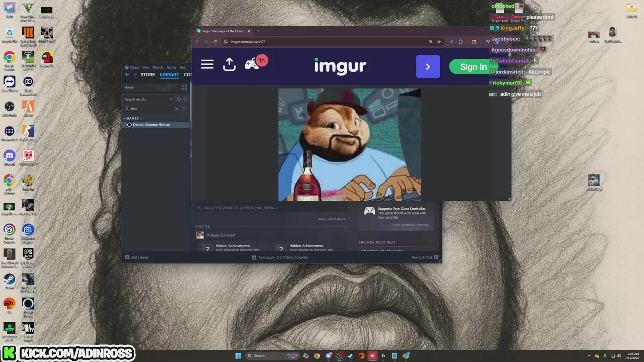Click the Steam library grid view icon
The image size is (644, 362).
coord(184,87)
